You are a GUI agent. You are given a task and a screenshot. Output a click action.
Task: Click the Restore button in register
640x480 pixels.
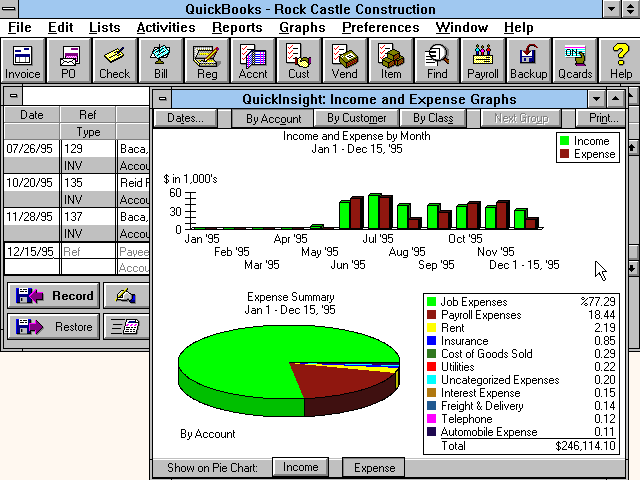[53, 327]
